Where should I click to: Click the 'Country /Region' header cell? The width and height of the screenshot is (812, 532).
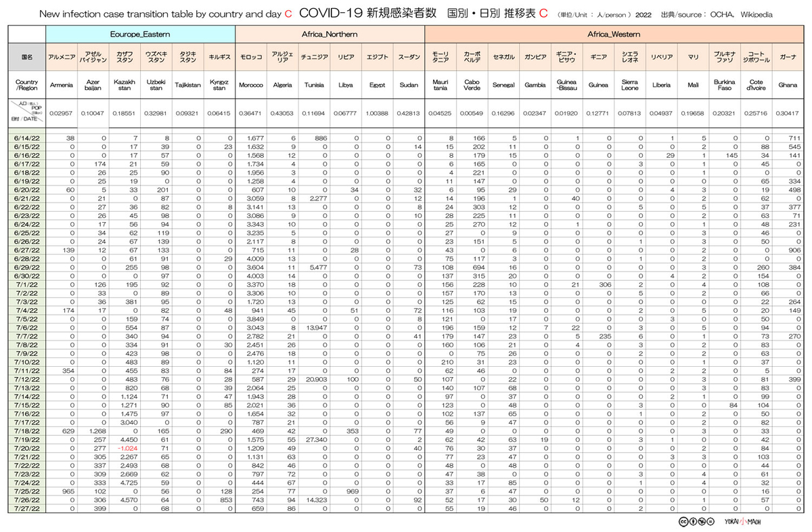point(26,86)
